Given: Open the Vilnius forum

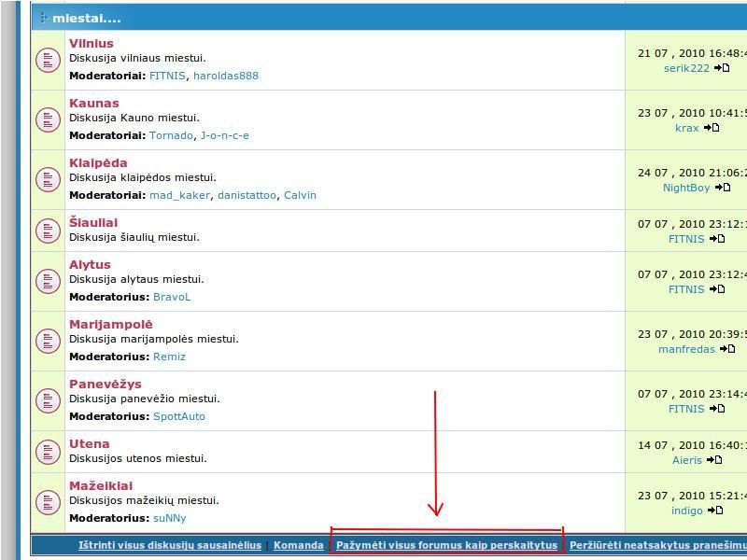Looking at the screenshot, I should 92,44.
